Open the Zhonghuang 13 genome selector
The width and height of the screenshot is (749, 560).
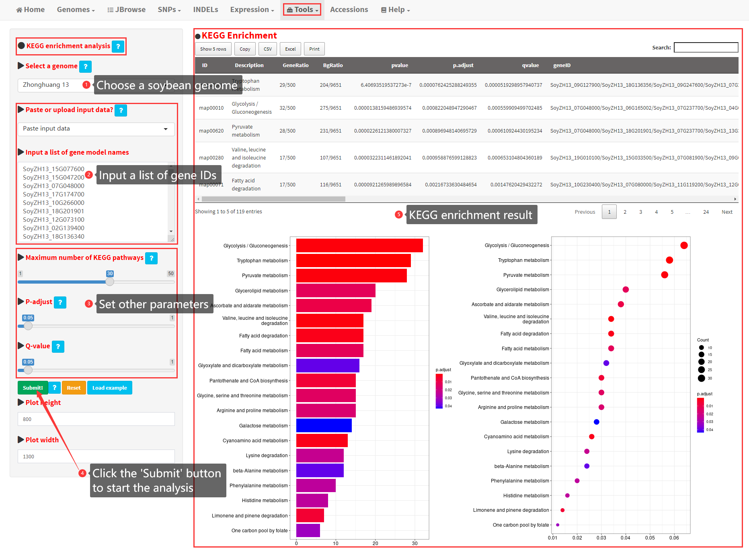[50, 85]
